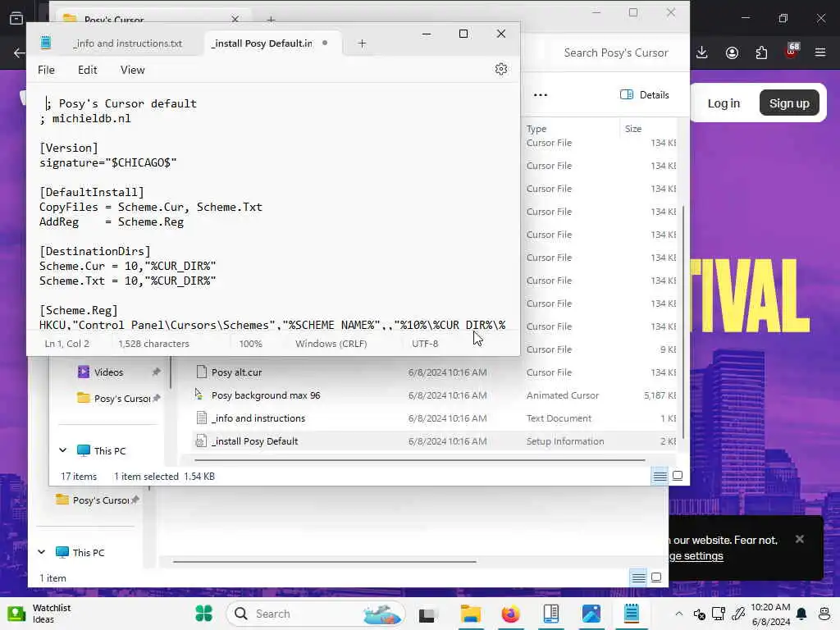
Task: Select Posy alt.cur file
Action: 236,372
